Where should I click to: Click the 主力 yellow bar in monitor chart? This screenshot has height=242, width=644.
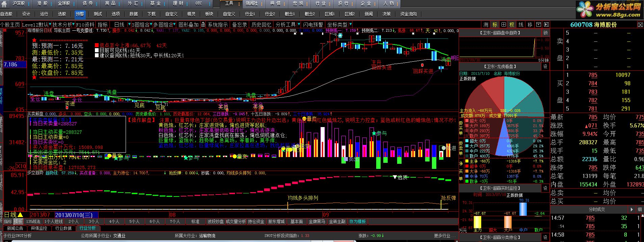[x=478, y=222]
